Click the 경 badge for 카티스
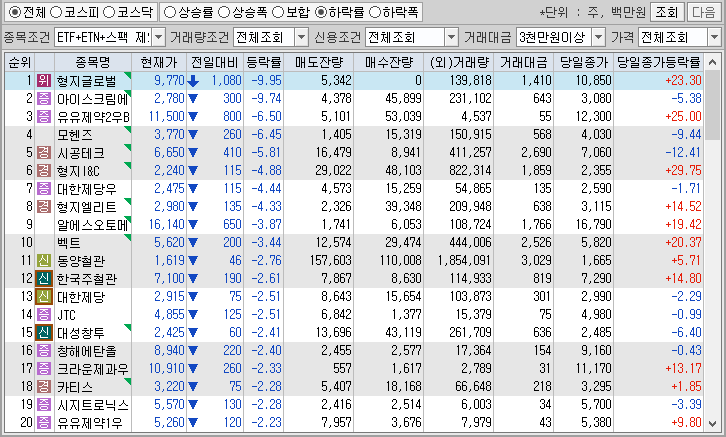 [44, 387]
